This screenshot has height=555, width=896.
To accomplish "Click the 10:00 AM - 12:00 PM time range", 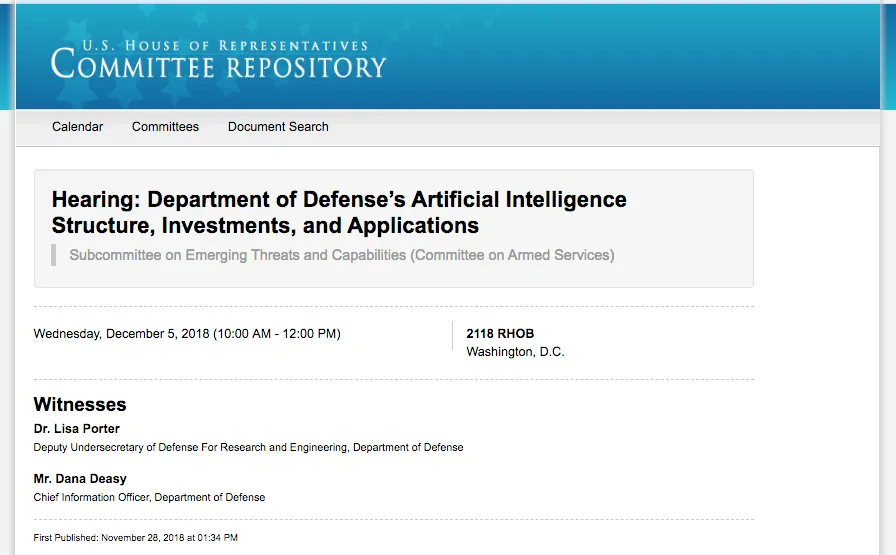I will (x=277, y=334).
